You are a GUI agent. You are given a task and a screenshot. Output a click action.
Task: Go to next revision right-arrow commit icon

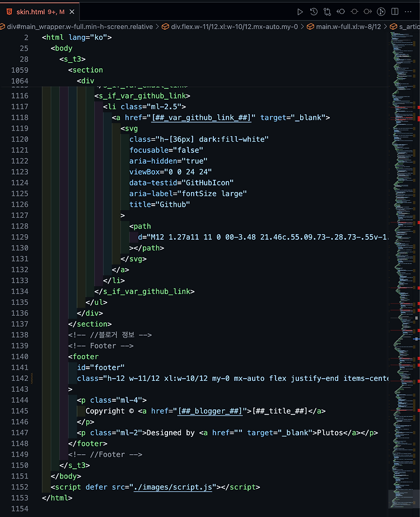367,12
